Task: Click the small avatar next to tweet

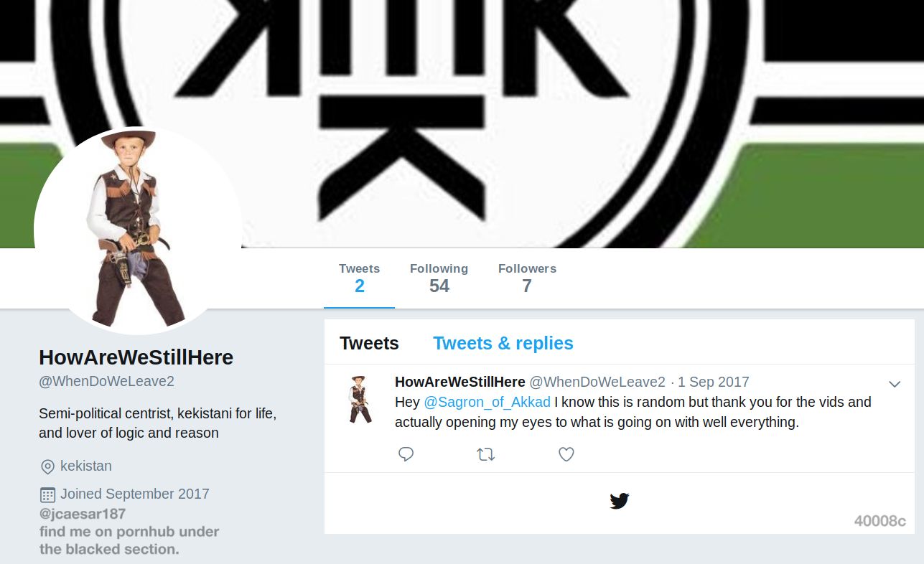Action: point(358,399)
